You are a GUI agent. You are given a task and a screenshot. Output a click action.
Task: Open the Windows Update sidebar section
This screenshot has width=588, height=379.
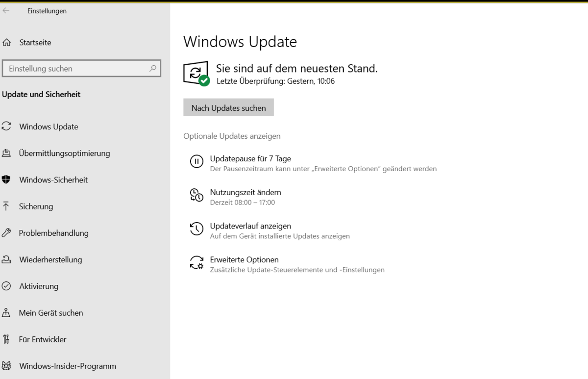tap(49, 126)
